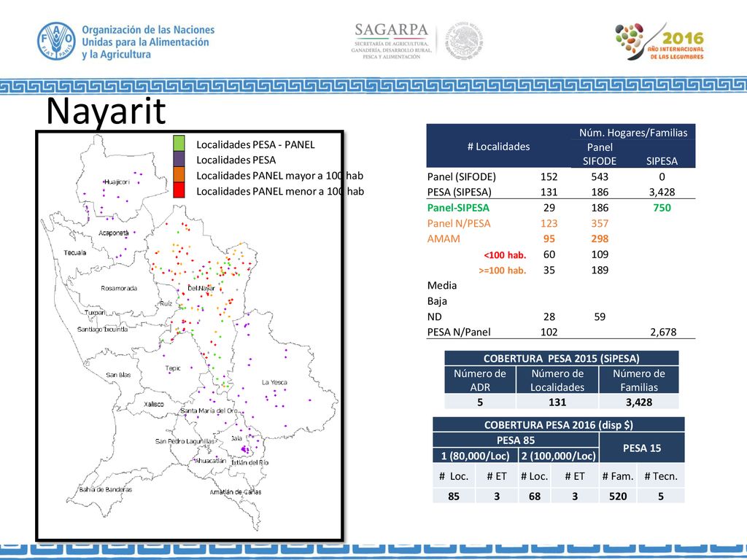747x560 pixels.
Task: Click the '1 (80,000/Loc)' header
Action: click(x=475, y=456)
